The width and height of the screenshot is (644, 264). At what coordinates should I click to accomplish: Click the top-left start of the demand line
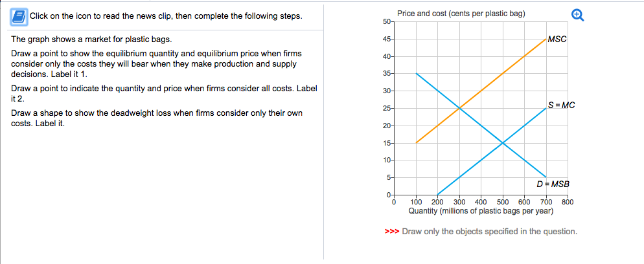click(417, 74)
